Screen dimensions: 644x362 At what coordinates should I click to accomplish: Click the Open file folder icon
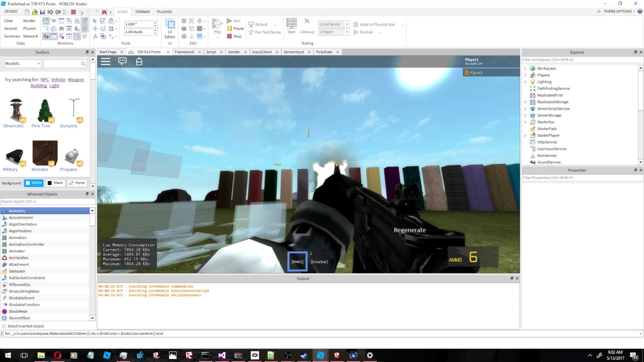(x=35, y=12)
